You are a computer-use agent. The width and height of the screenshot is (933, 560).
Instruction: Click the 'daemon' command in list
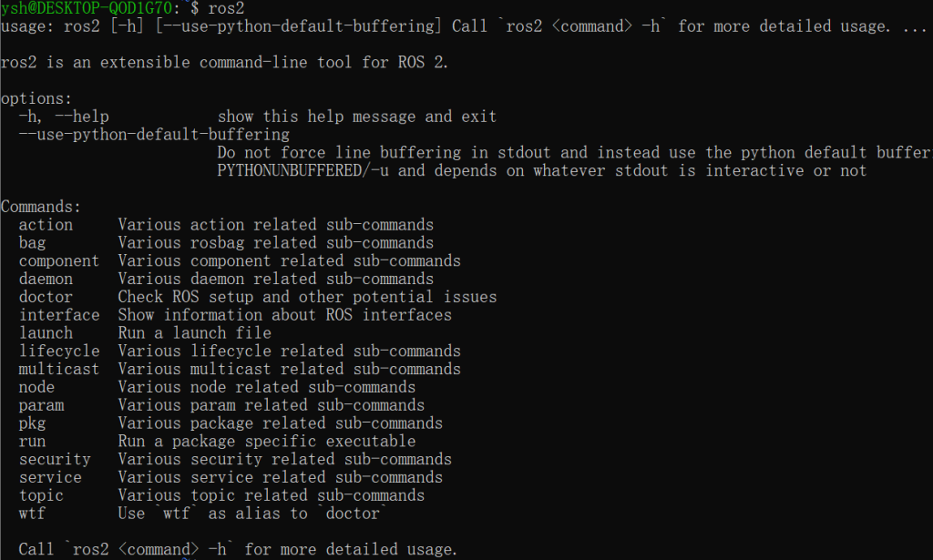(x=46, y=279)
